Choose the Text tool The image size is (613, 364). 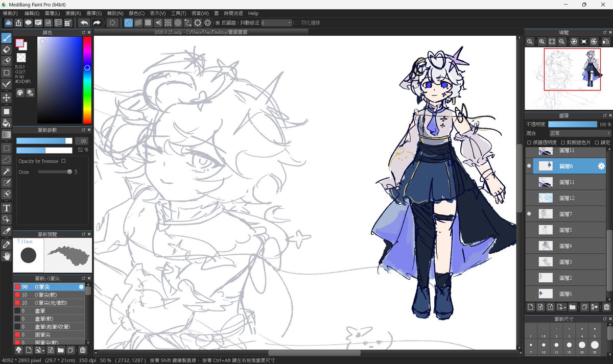coord(7,208)
